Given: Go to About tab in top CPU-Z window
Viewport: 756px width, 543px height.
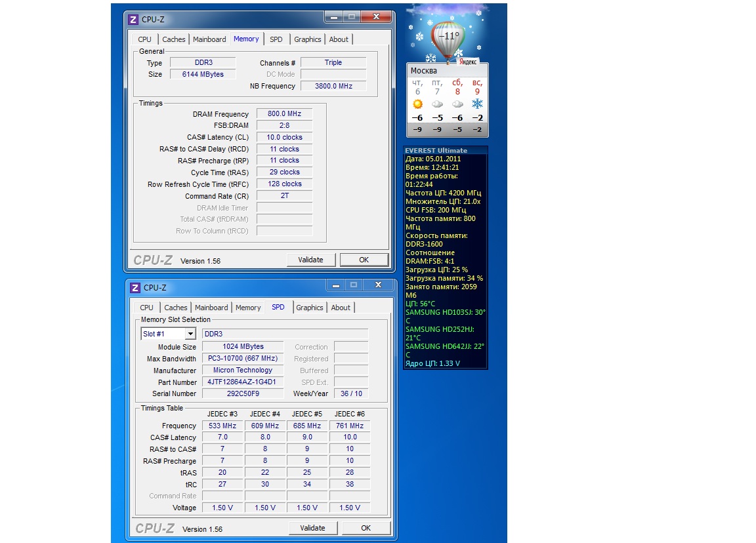Looking at the screenshot, I should (339, 39).
